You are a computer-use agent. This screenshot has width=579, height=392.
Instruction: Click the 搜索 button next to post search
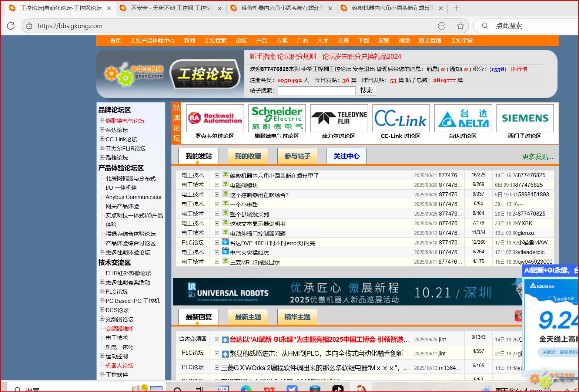[366, 90]
